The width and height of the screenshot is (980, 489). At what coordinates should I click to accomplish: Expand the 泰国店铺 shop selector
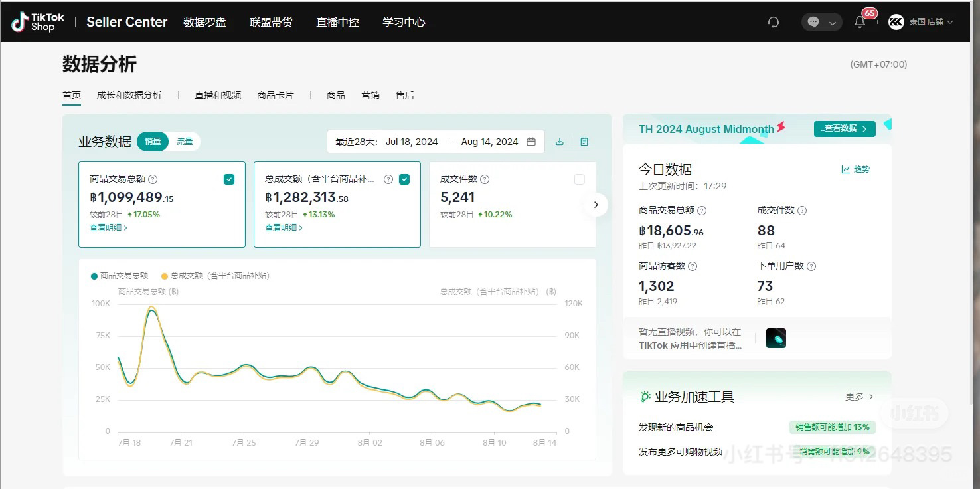(x=931, y=22)
